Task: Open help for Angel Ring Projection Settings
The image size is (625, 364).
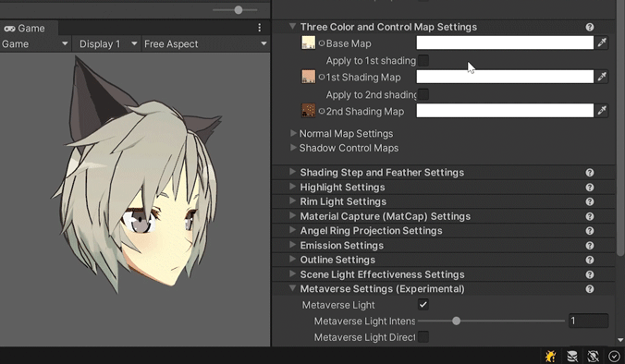Action: [x=590, y=231]
